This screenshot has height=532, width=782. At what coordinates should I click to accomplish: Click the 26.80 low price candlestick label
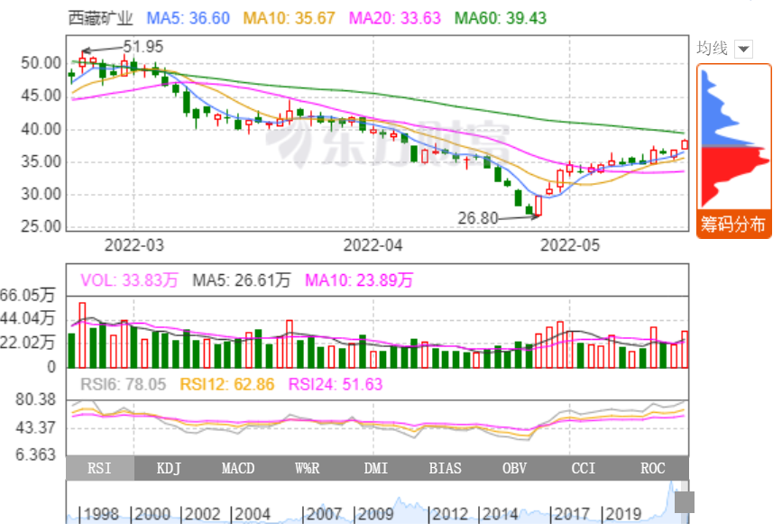(x=478, y=217)
